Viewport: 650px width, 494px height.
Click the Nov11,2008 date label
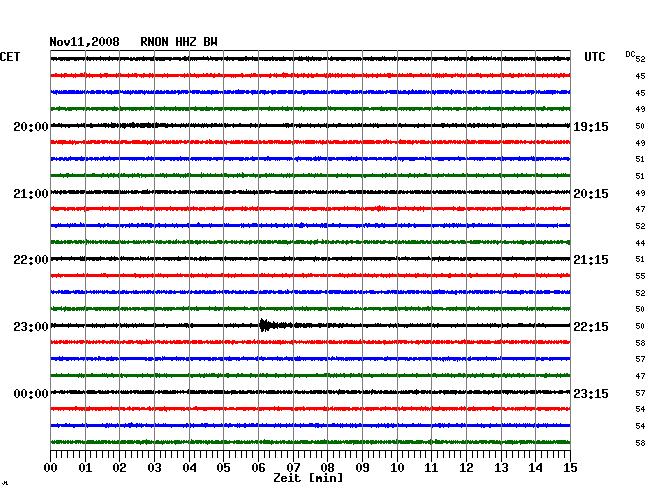point(84,42)
